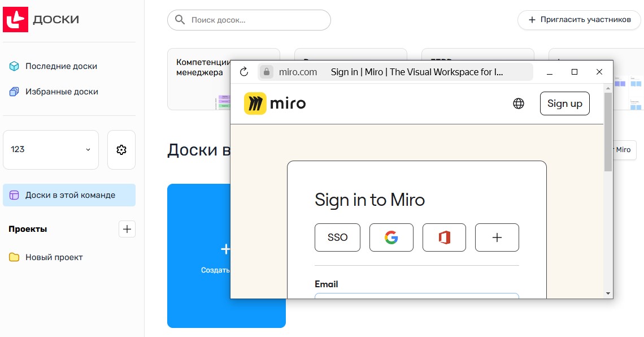
Task: Open the Компетенции менеджера board card
Action: tap(199, 79)
